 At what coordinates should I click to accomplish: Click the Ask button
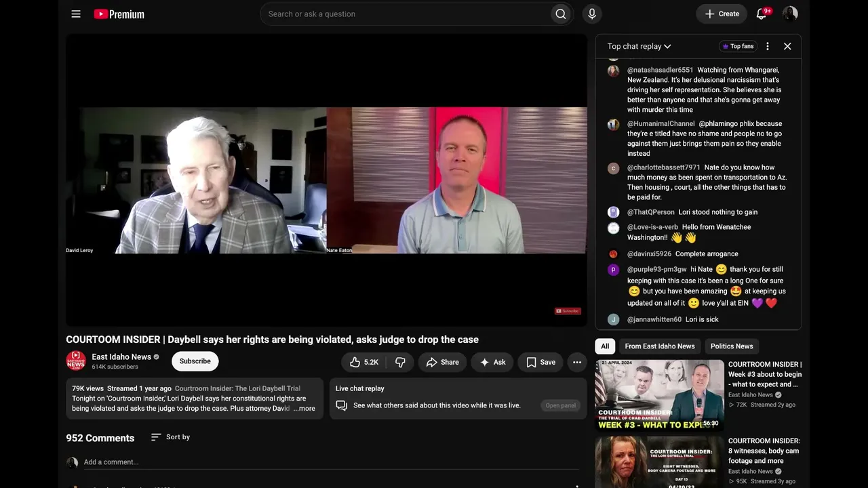(x=492, y=362)
